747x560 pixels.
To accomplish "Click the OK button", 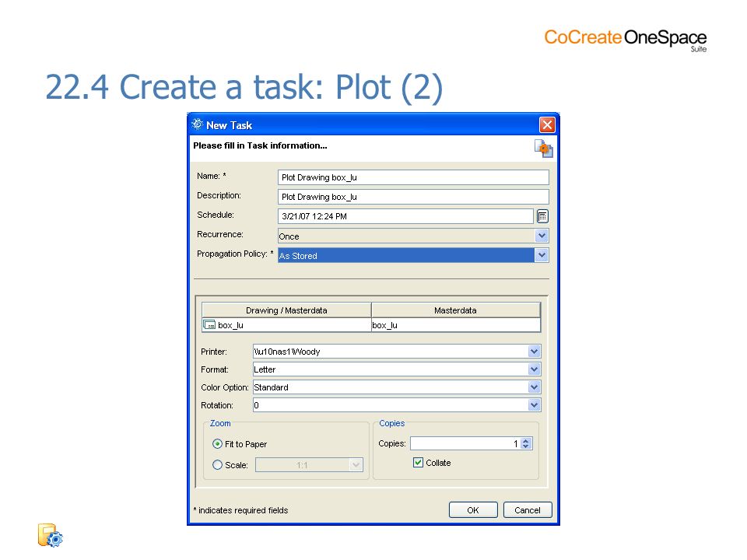I will [x=473, y=510].
